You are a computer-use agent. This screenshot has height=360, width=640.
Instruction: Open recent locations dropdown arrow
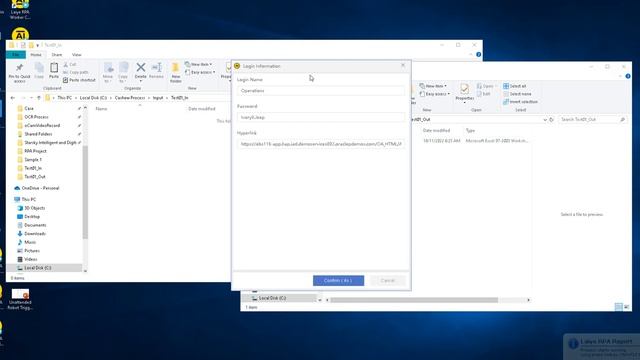pos(31,98)
